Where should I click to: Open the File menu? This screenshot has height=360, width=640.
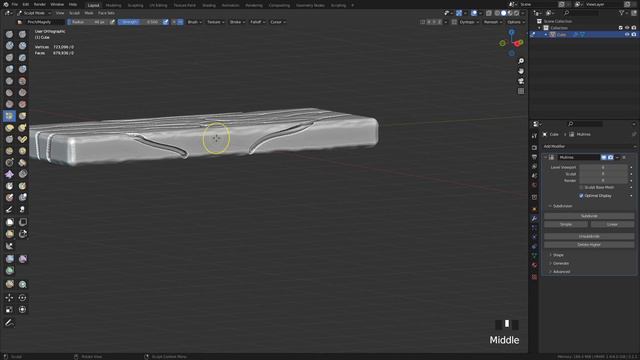coord(15,4)
